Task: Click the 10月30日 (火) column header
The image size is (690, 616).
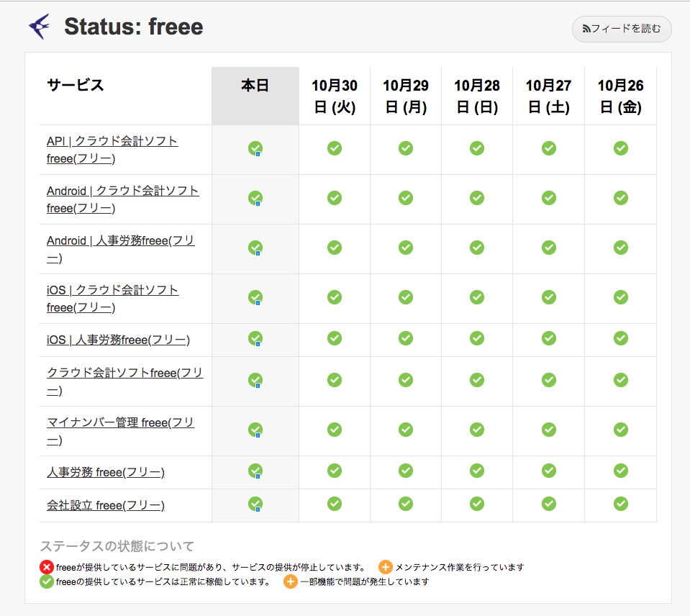Action: tap(335, 96)
